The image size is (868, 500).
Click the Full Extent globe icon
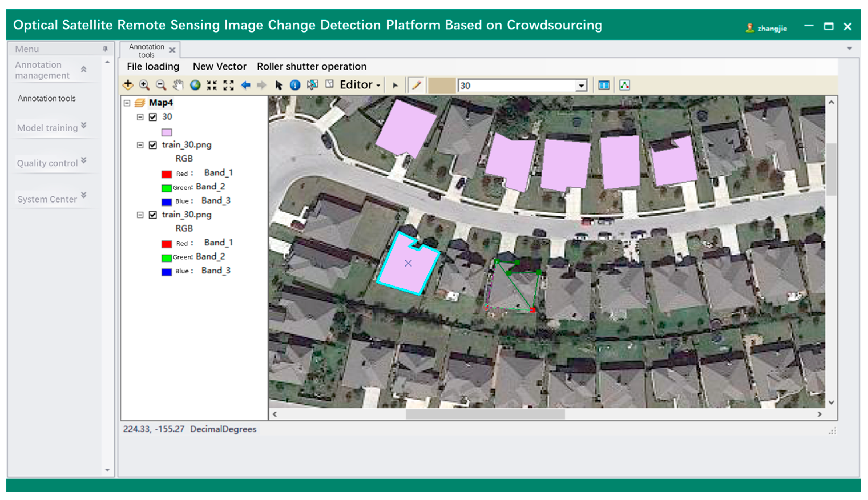coord(195,85)
